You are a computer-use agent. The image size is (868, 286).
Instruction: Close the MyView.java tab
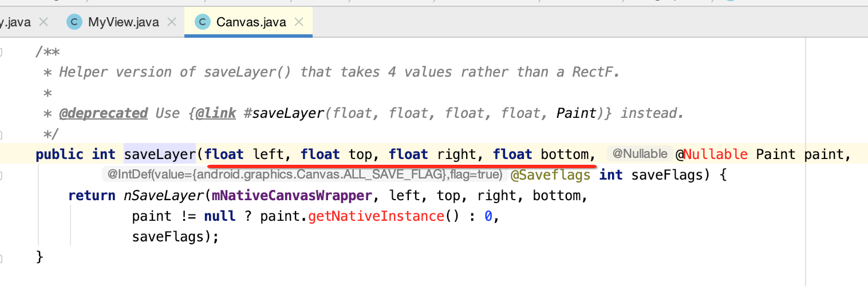click(x=171, y=23)
